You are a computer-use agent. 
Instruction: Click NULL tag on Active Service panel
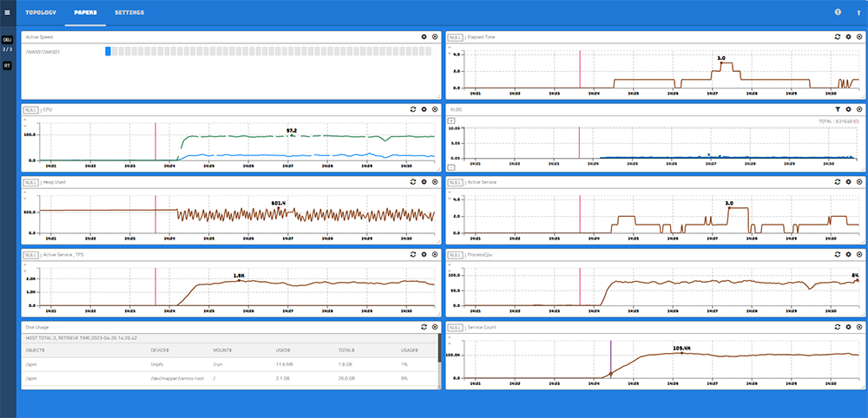click(x=455, y=182)
